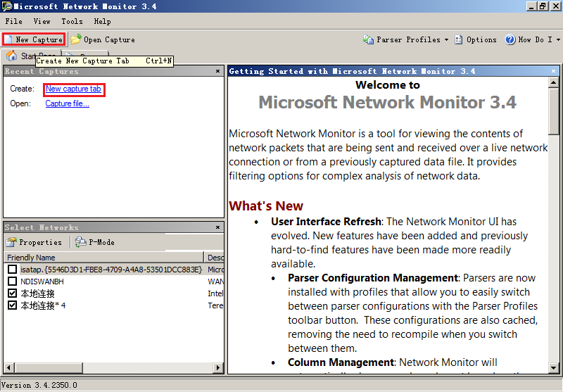
Task: Click the New capture tab link
Action: tap(73, 89)
